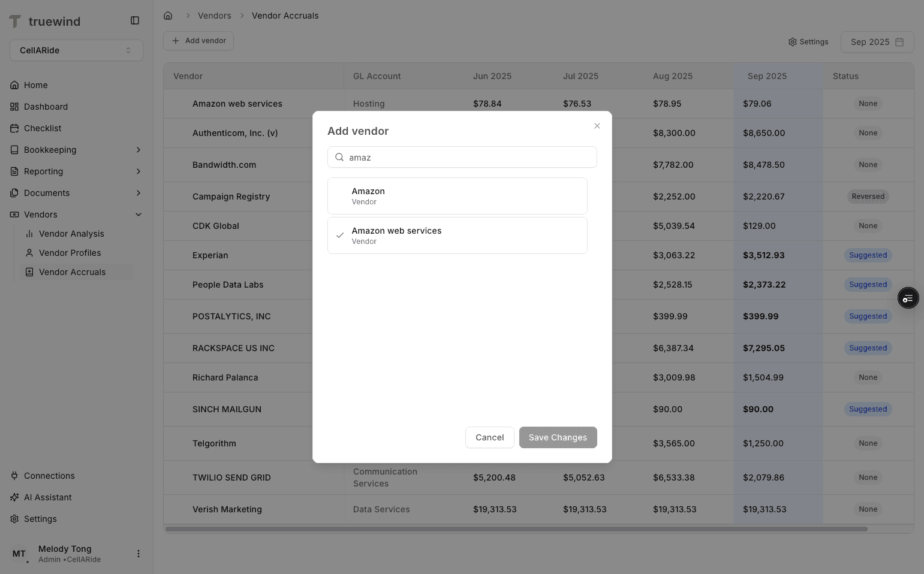Screen dimensions: 924x574
Task: Click Verish Marketing vendor row
Action: 538,509
